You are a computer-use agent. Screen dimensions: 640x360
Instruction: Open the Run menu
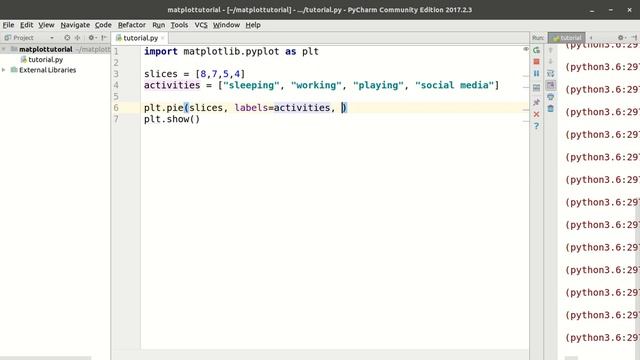pos(158,25)
